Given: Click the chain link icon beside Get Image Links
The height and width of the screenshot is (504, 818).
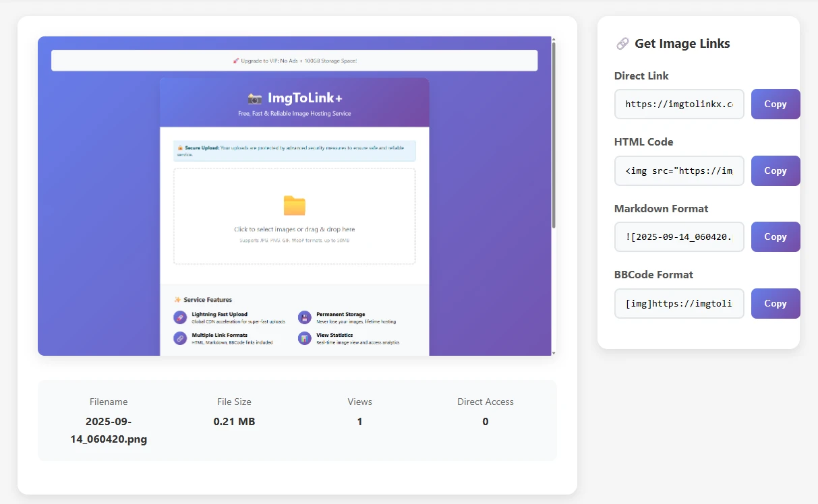Looking at the screenshot, I should coord(622,44).
